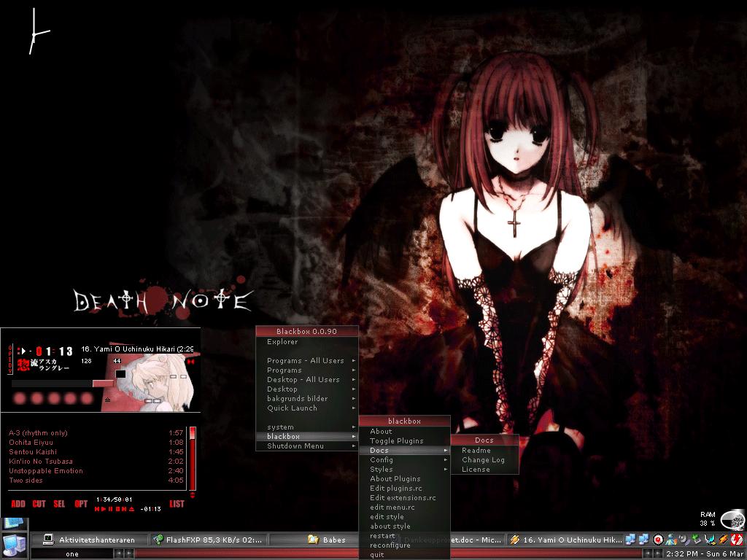The image size is (747, 560).
Task: Expand the system submenu
Action: 307,427
